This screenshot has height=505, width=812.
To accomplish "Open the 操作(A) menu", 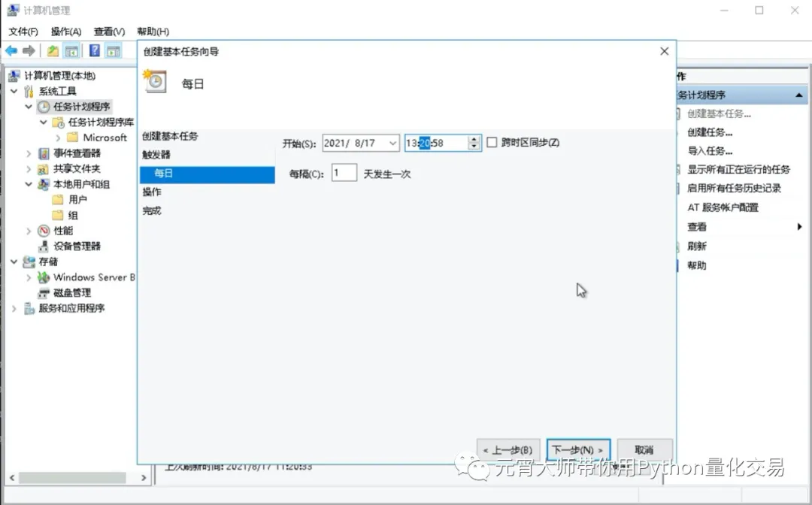I will pyautogui.click(x=65, y=32).
